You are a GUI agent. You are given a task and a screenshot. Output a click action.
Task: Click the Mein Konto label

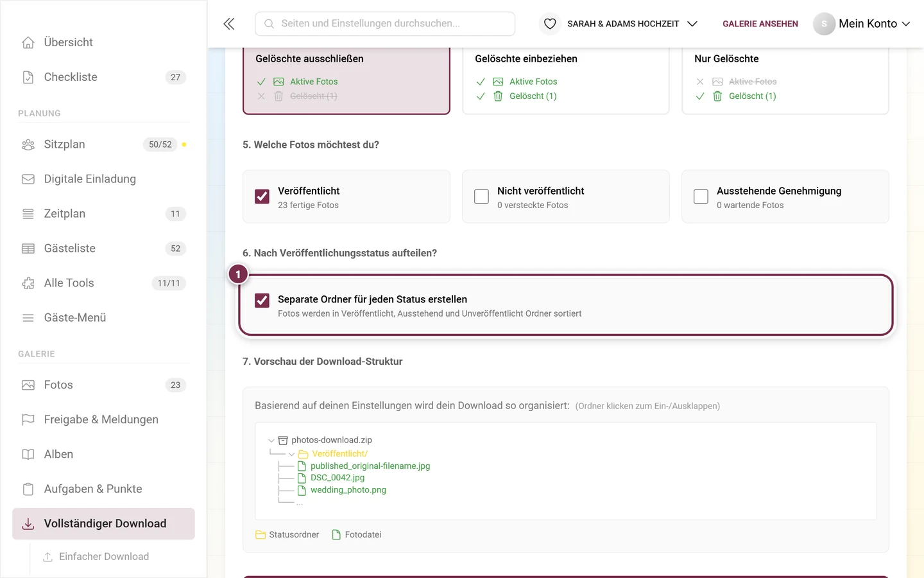pyautogui.click(x=868, y=24)
